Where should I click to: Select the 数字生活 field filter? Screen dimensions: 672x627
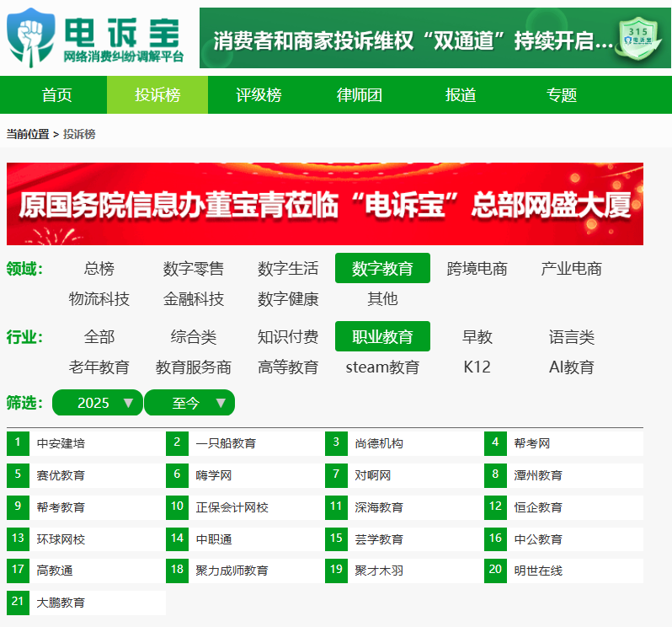(x=288, y=269)
